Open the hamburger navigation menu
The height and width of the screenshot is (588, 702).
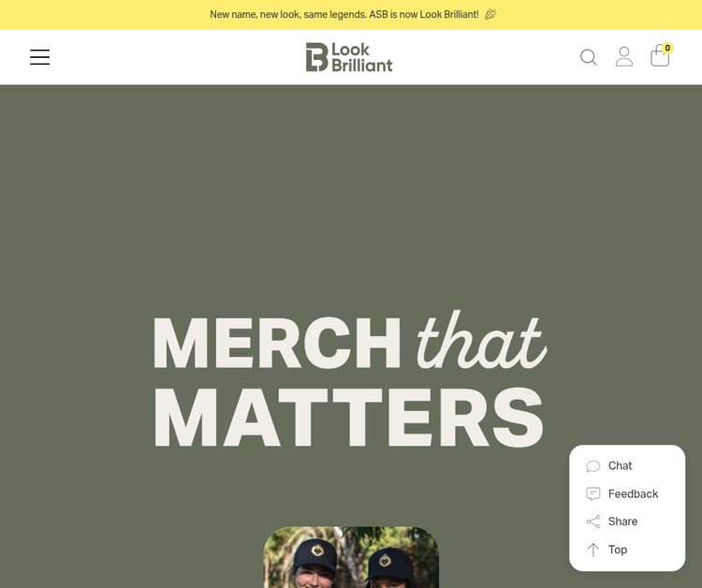coord(40,57)
